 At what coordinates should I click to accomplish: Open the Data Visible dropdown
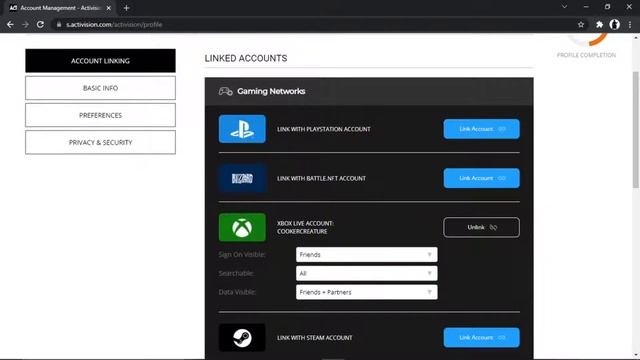click(x=367, y=292)
